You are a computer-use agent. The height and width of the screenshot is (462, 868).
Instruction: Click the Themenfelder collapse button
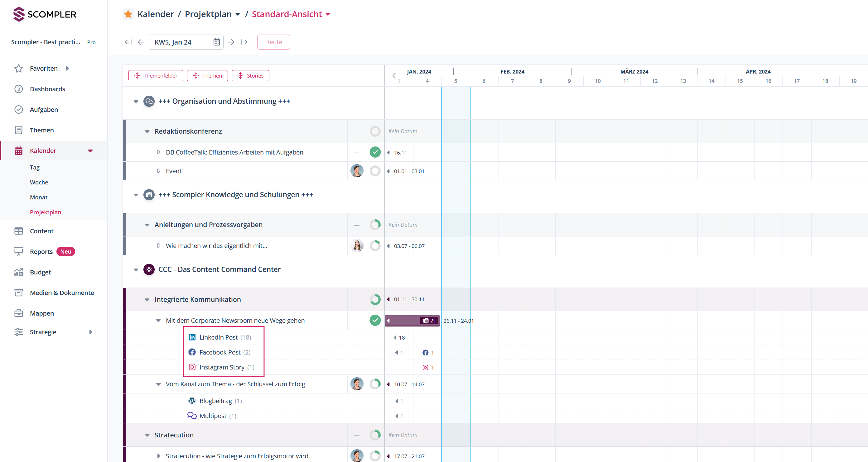coord(156,76)
